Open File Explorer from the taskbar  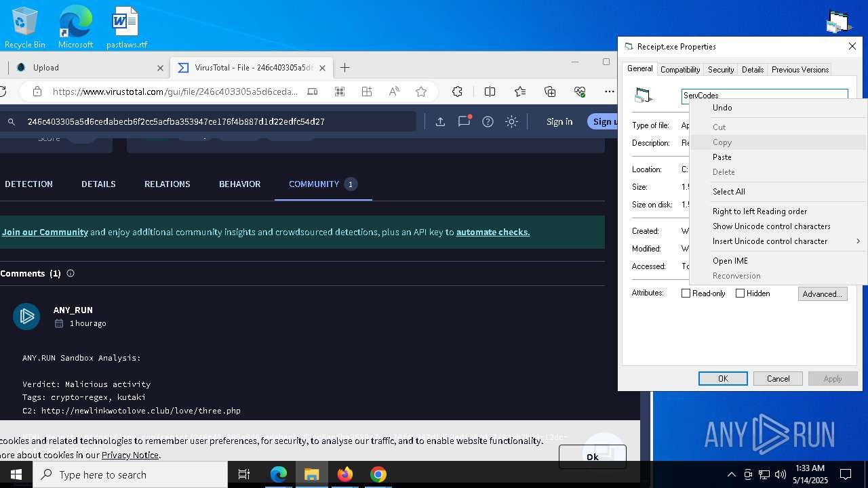coord(311,474)
